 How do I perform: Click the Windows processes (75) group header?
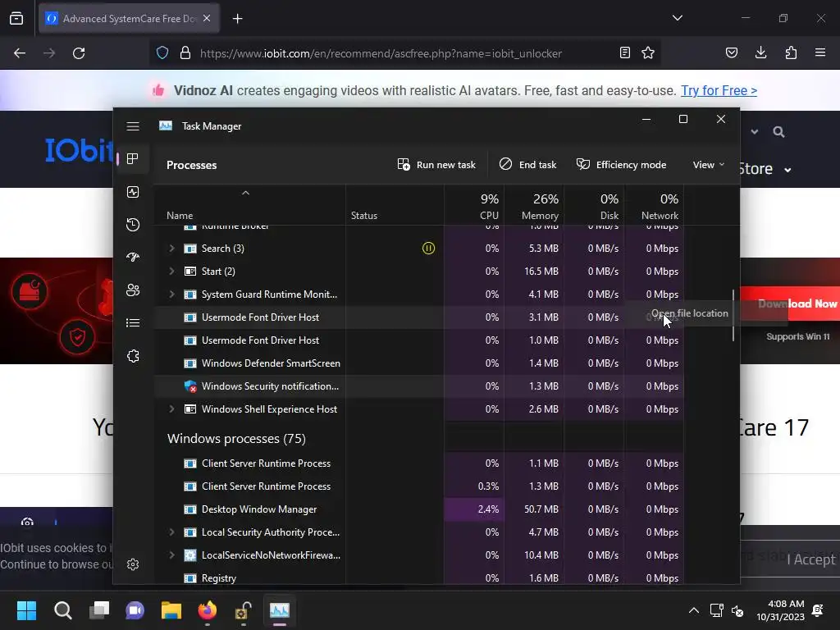tap(236, 439)
